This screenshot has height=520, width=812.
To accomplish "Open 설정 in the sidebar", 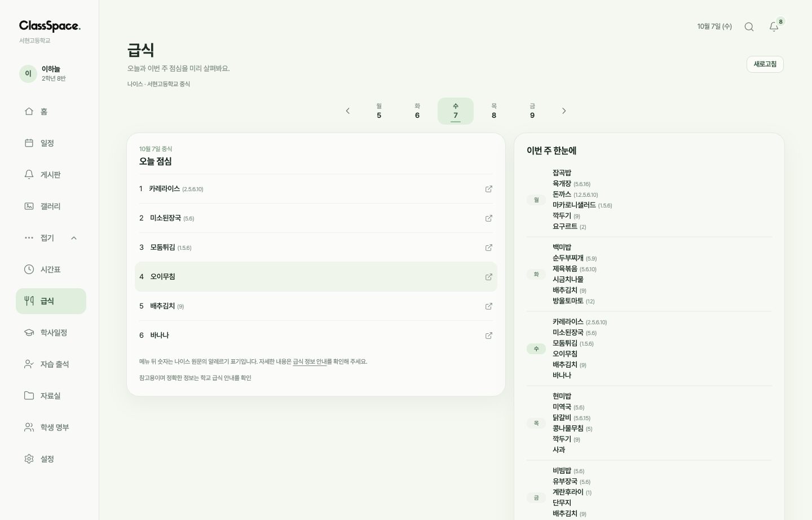I will (x=51, y=459).
